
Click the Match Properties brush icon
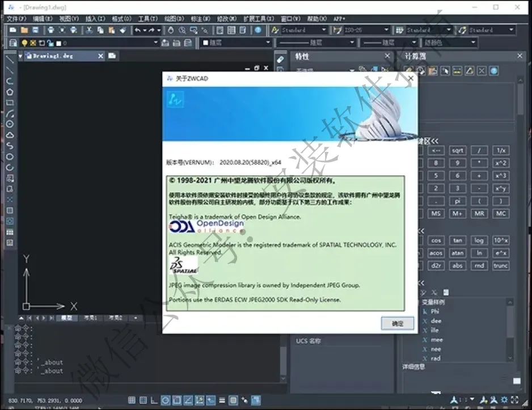(x=123, y=30)
